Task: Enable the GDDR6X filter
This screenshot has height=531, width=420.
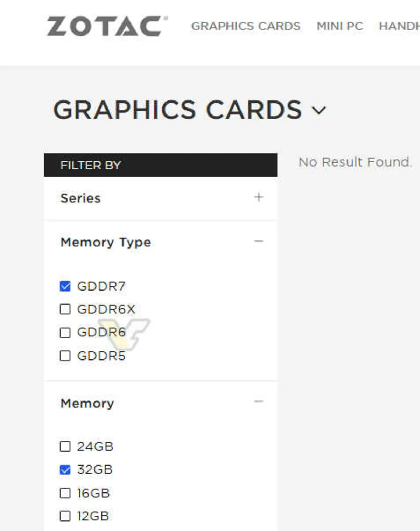Action: 64,309
